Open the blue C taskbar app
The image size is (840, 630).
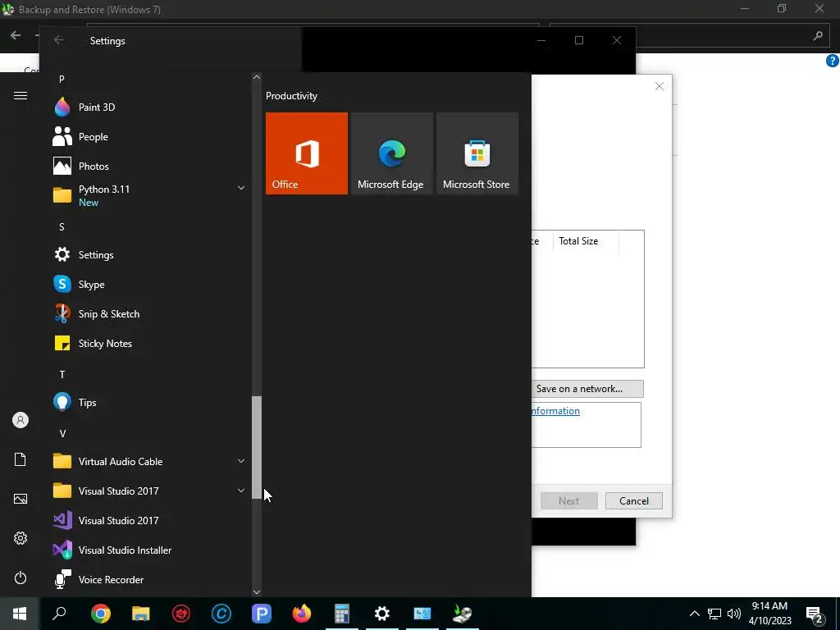pyautogui.click(x=221, y=614)
